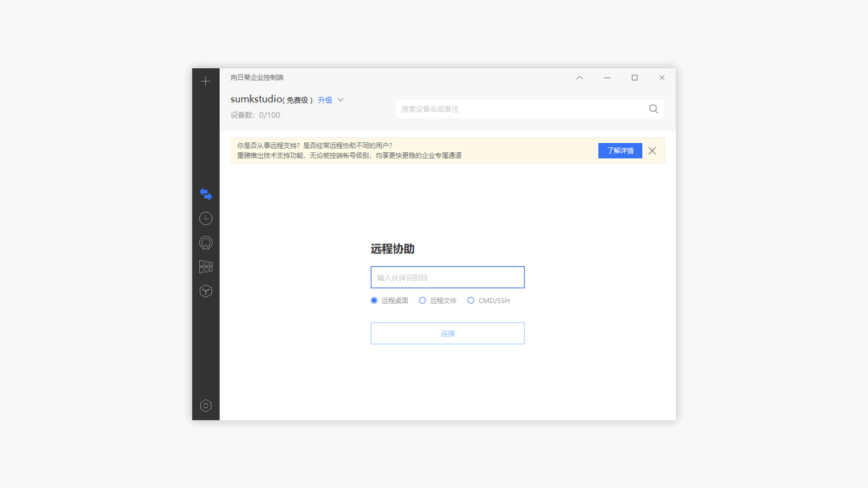
Task: Open the remote assistance arrows sidebar icon
Action: click(x=206, y=194)
